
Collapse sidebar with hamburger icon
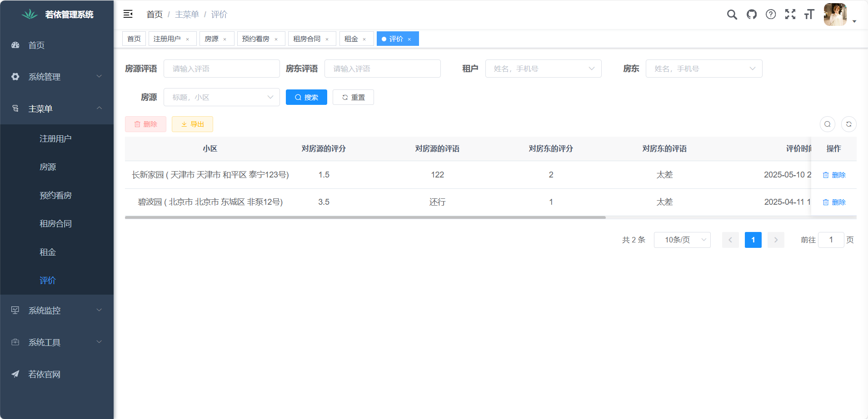pyautogui.click(x=128, y=14)
